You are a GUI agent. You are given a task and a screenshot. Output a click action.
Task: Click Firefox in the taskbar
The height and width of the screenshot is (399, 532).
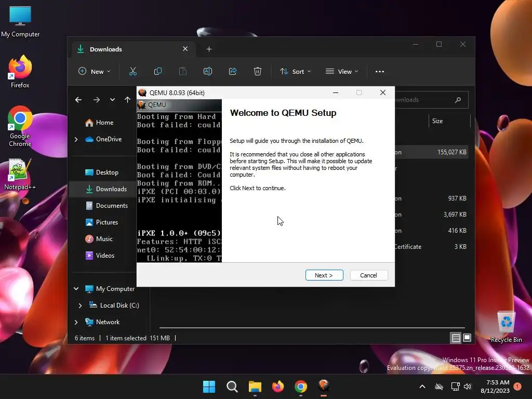point(278,387)
